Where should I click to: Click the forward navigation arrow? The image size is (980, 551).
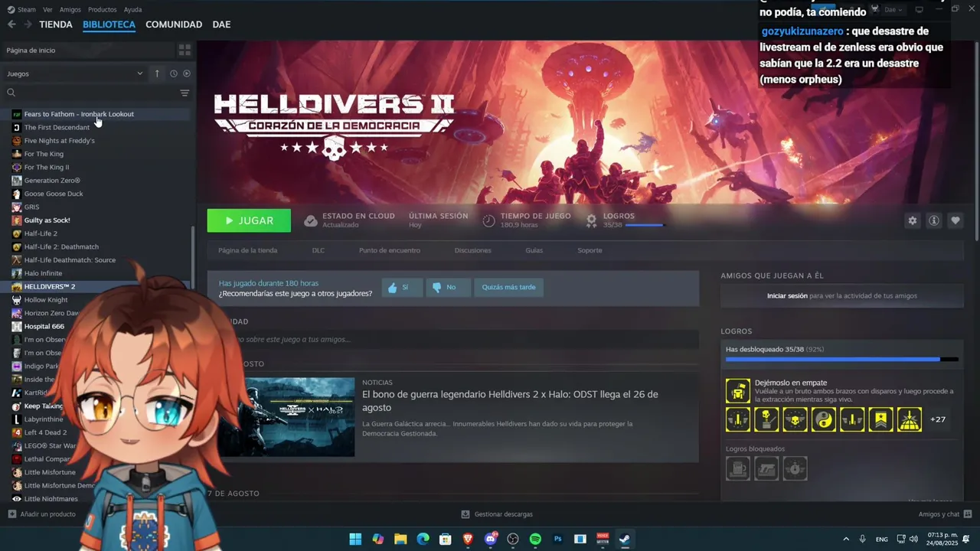(x=28, y=24)
